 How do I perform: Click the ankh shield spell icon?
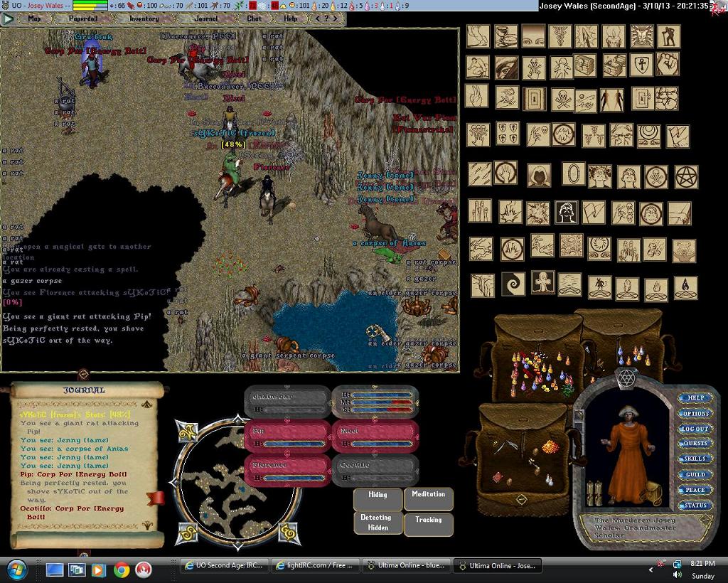[x=640, y=65]
